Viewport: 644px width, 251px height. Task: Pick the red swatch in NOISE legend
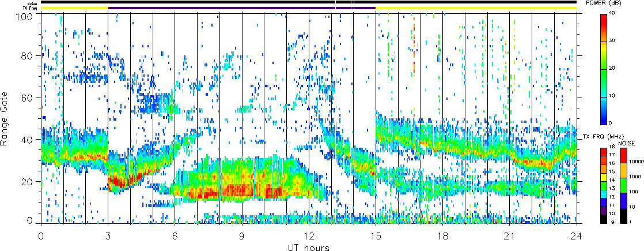click(623, 156)
